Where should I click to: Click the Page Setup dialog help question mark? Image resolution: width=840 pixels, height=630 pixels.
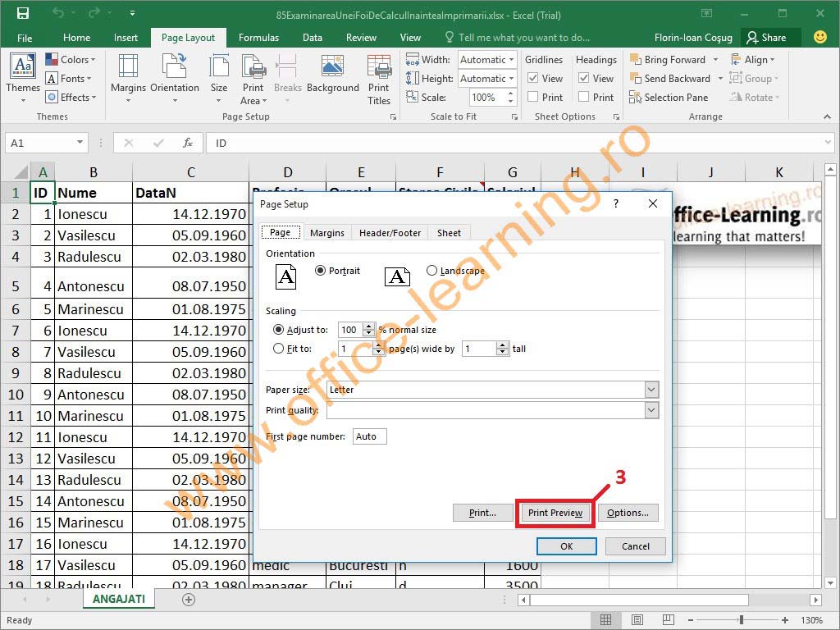616,203
